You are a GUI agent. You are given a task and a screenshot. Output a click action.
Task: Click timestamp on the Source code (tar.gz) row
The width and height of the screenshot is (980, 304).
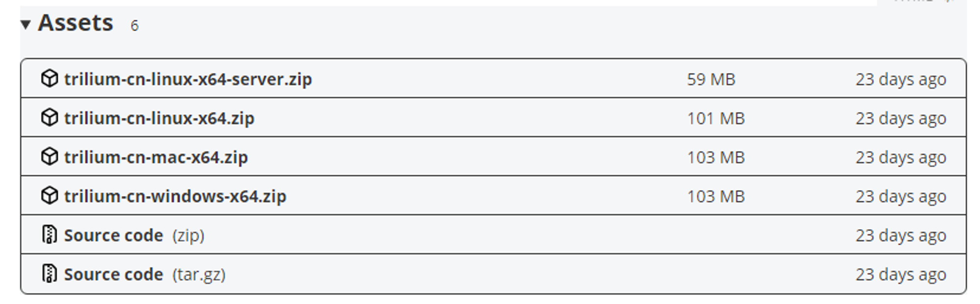coord(901,275)
